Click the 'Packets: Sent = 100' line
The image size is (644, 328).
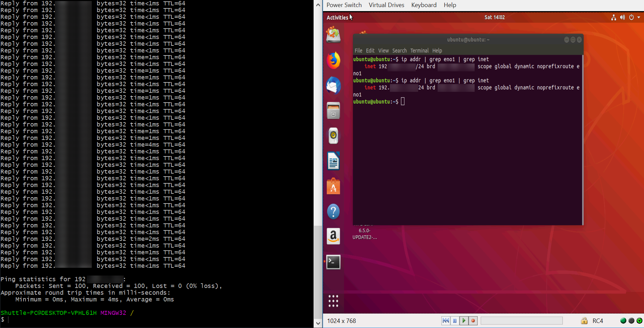click(119, 286)
